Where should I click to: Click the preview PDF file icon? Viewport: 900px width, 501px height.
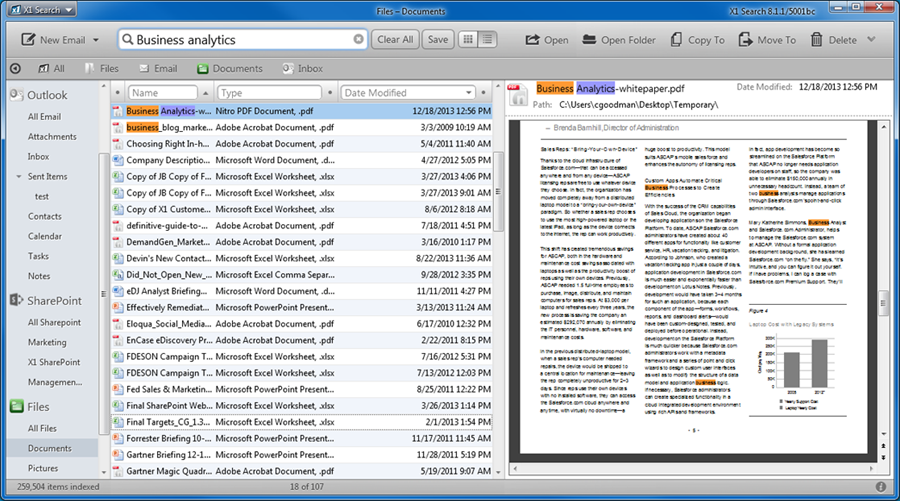pos(517,95)
